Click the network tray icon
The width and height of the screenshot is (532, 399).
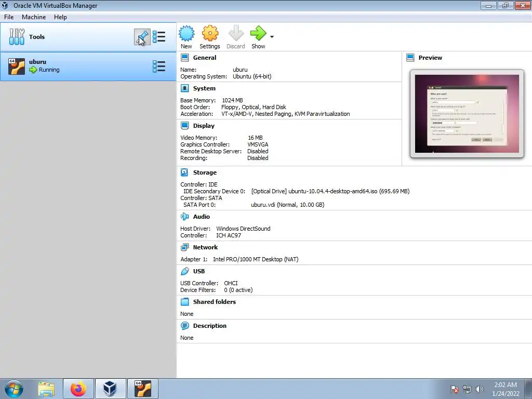click(x=467, y=389)
